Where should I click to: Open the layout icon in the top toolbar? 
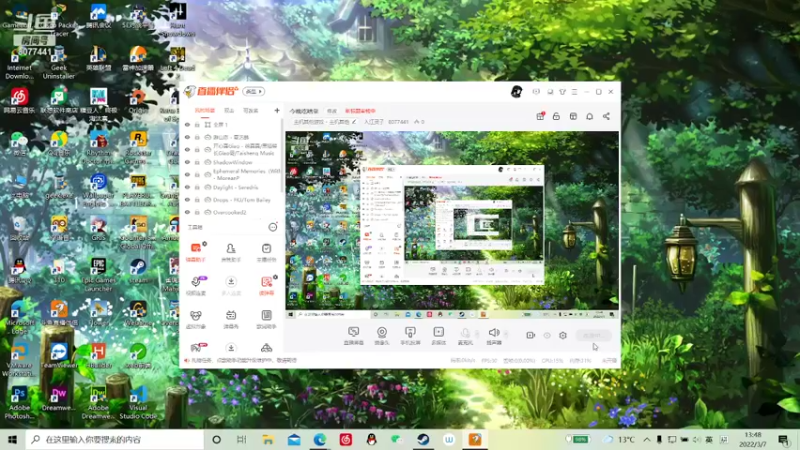click(573, 116)
